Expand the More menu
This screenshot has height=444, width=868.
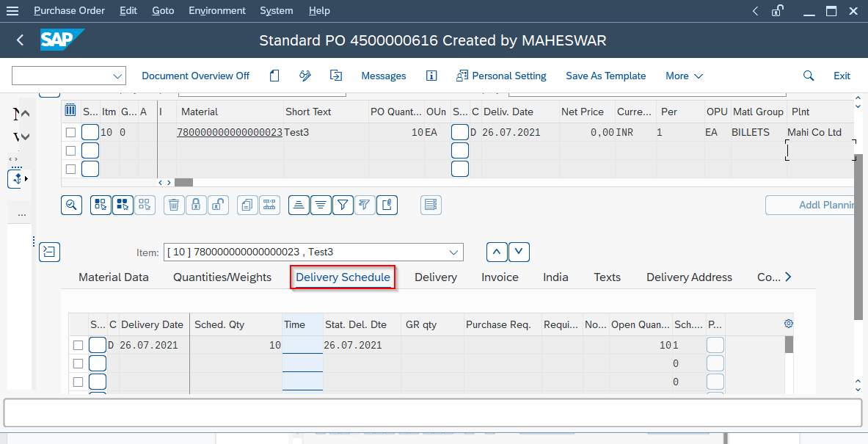point(685,76)
